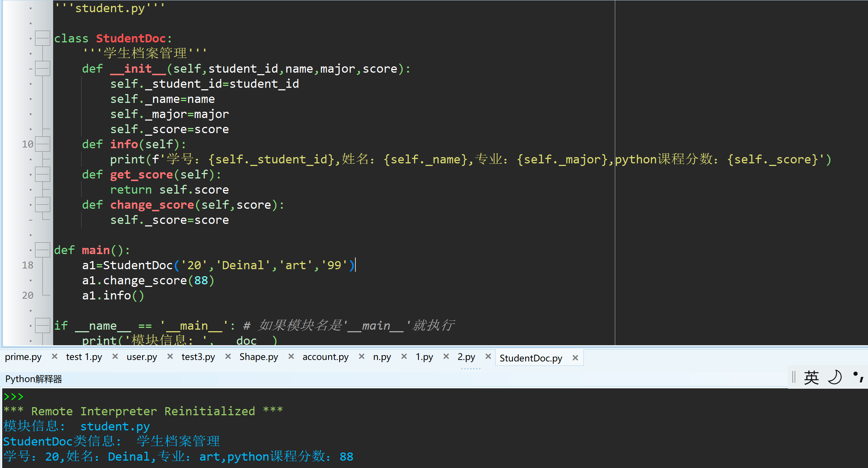868x468 pixels.
Task: Fold the change_score method block
Action: (x=42, y=205)
